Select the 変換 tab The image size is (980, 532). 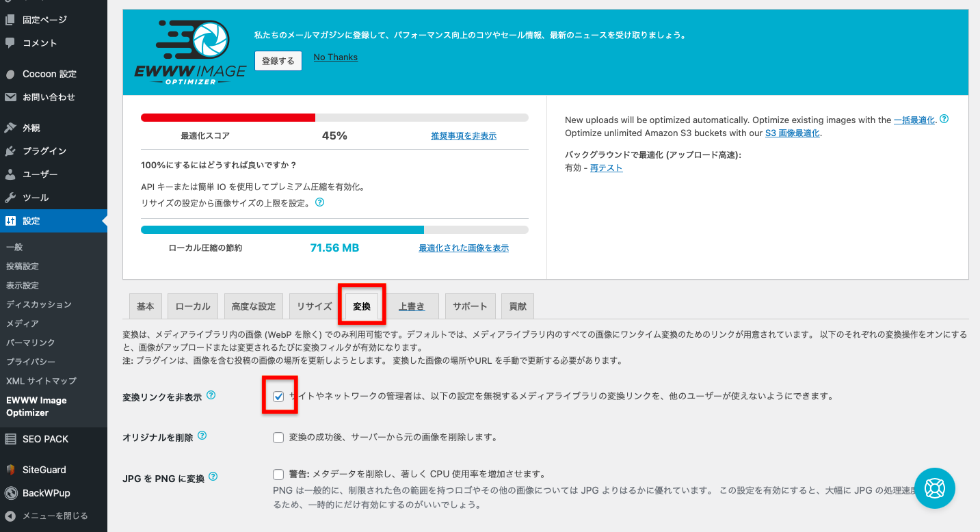(362, 306)
